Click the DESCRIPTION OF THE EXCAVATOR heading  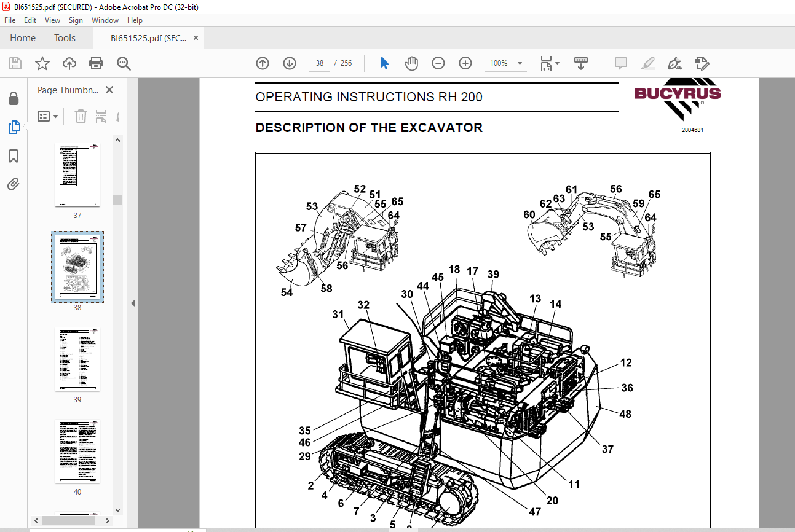(x=369, y=128)
